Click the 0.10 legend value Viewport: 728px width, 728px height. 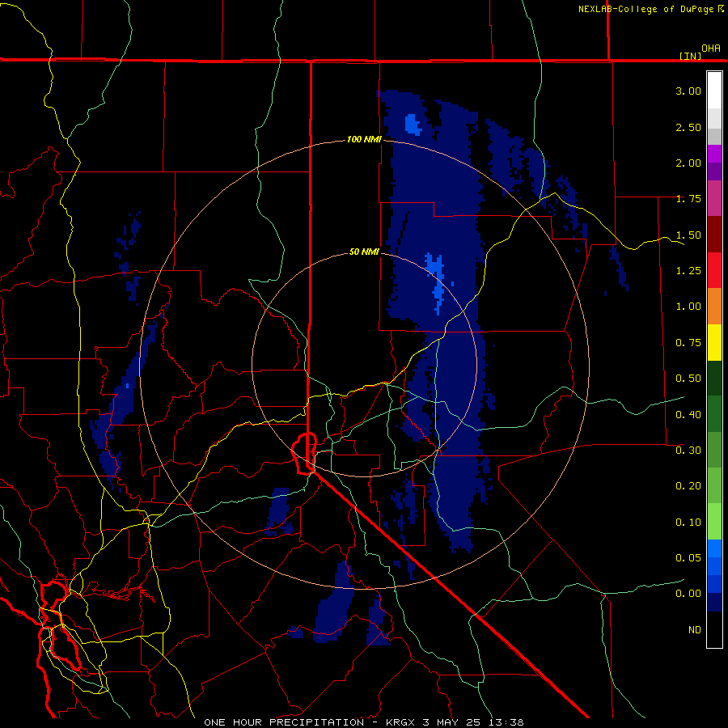[688, 523]
